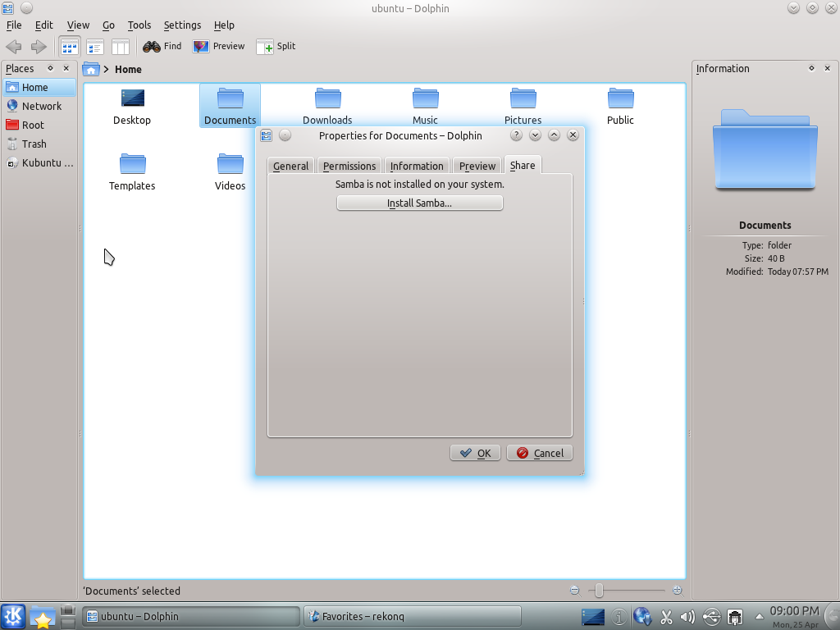Click the Properties dialog help question-mark button
The height and width of the screenshot is (630, 840).
tap(516, 135)
